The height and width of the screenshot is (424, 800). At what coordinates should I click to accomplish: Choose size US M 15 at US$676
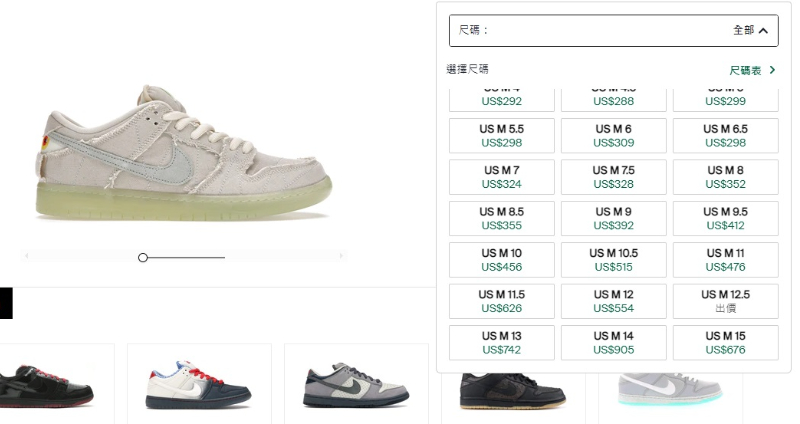[x=726, y=342]
